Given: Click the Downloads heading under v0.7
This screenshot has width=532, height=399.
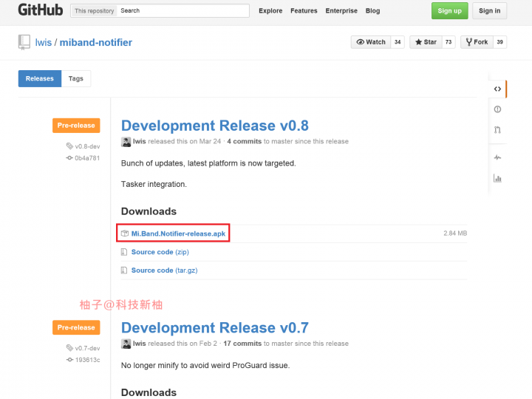Looking at the screenshot, I should [149, 392].
